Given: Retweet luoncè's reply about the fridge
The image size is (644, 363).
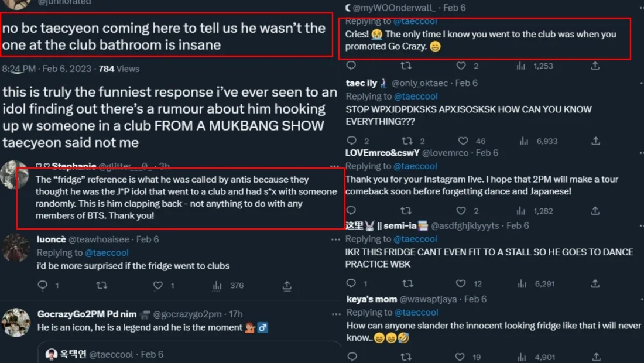Looking at the screenshot, I should point(101,285).
